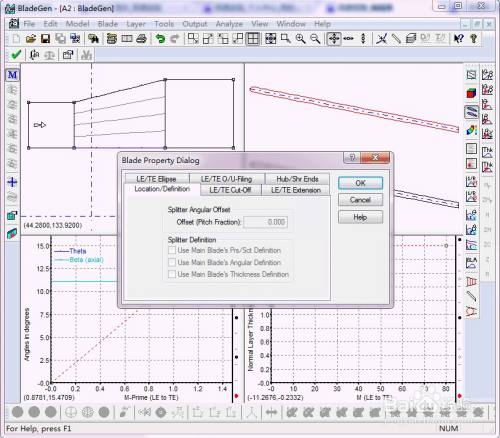
Task: Click the BLA graph icon in right sidebar
Action: coord(471,263)
